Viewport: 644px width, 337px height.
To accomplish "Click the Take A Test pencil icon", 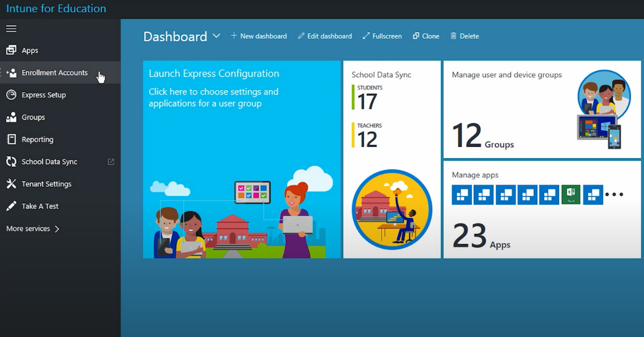I will pyautogui.click(x=11, y=206).
